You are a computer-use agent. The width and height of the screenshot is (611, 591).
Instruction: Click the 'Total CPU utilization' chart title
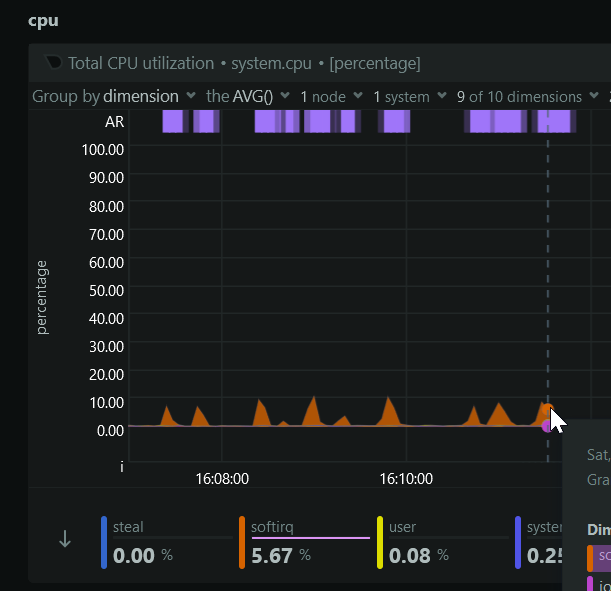(x=141, y=63)
